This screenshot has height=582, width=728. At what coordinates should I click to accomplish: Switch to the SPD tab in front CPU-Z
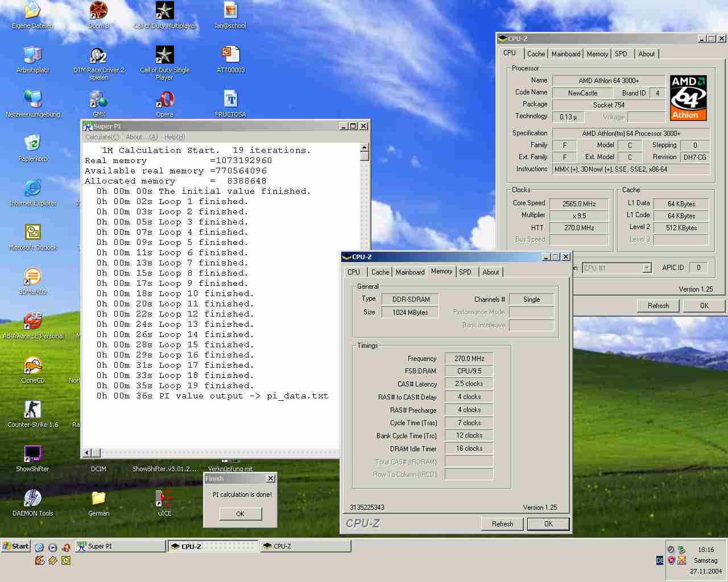click(465, 272)
